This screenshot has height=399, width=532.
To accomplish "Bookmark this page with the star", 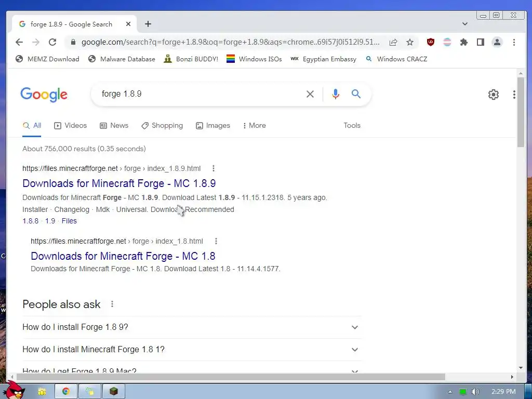I will click(x=410, y=42).
